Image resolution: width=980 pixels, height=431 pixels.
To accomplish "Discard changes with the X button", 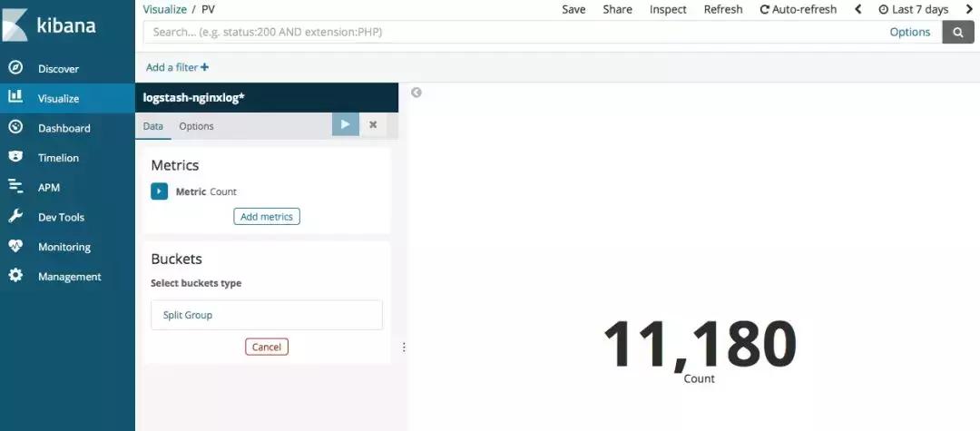I will click(373, 124).
